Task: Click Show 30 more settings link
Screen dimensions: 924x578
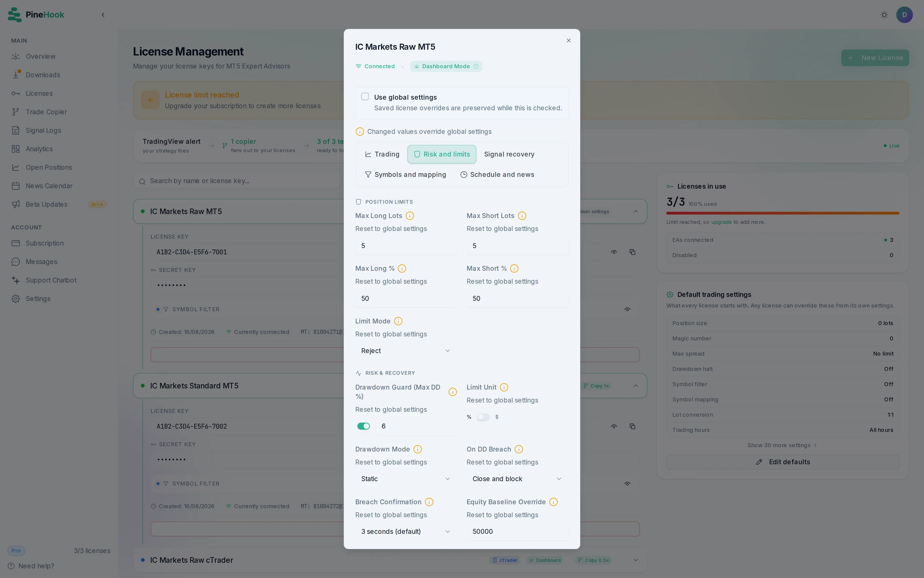Action: pyautogui.click(x=782, y=445)
